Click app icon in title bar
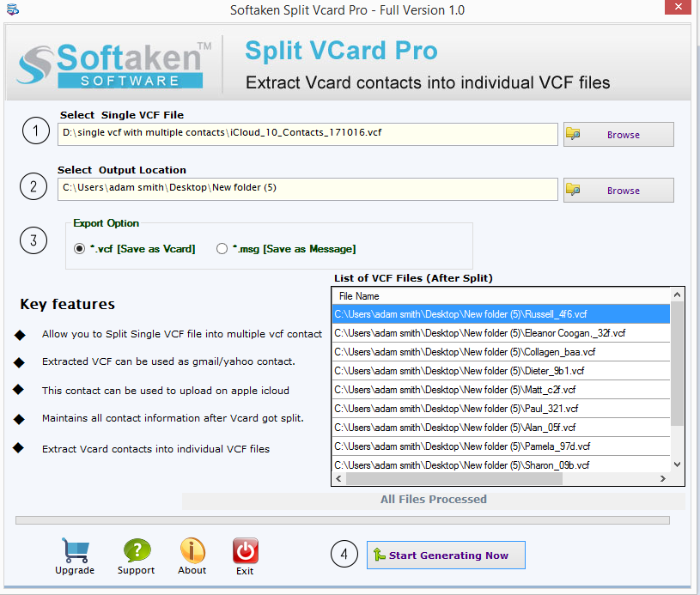The height and width of the screenshot is (595, 700). point(11,10)
